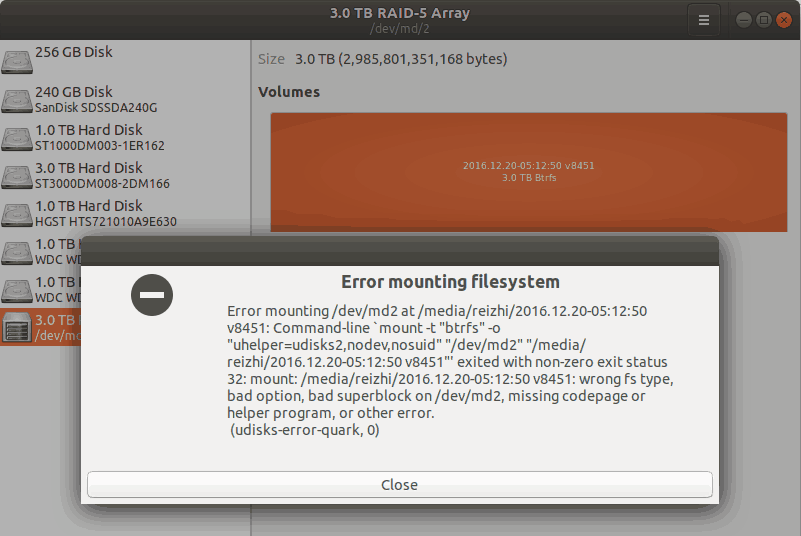Image resolution: width=801 pixels, height=536 pixels.
Task: Select the SanDisk SDSSDA240G disk icon
Action: [x=17, y=101]
